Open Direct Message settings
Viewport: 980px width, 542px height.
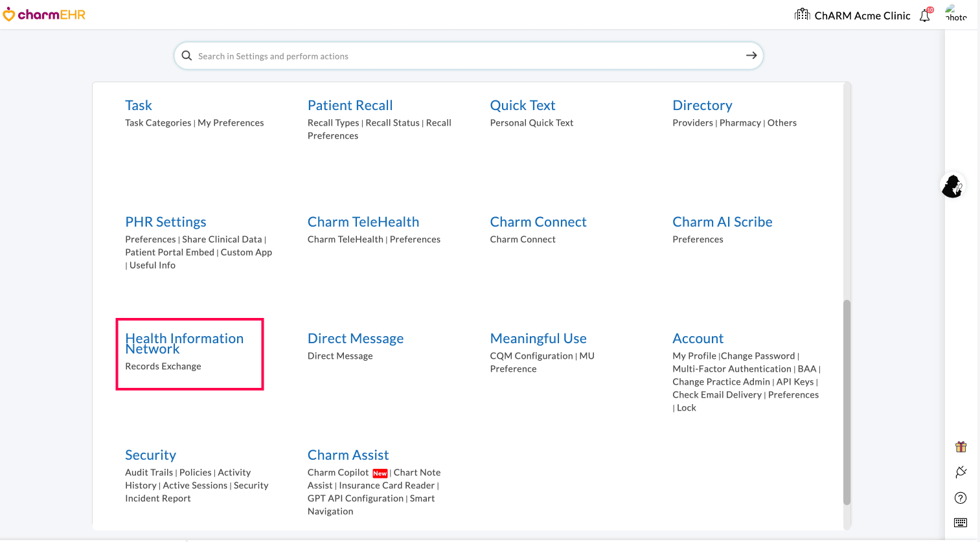(355, 338)
